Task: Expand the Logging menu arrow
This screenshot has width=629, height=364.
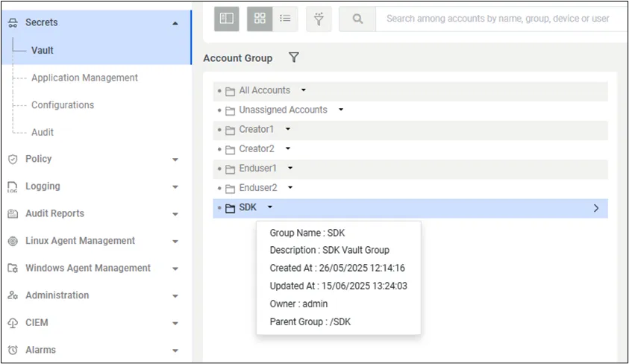Action: coord(175,186)
